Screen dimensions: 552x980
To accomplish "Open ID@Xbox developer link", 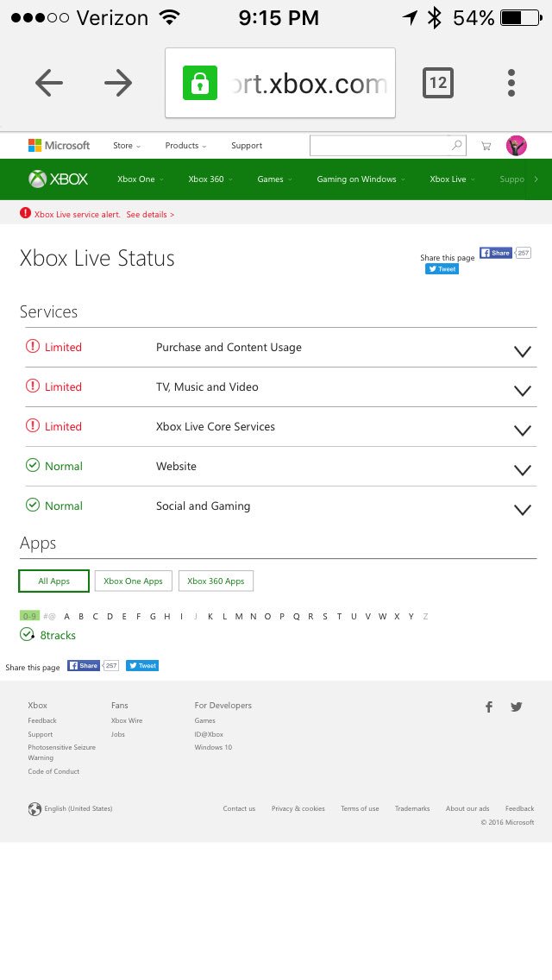I will (x=209, y=734).
